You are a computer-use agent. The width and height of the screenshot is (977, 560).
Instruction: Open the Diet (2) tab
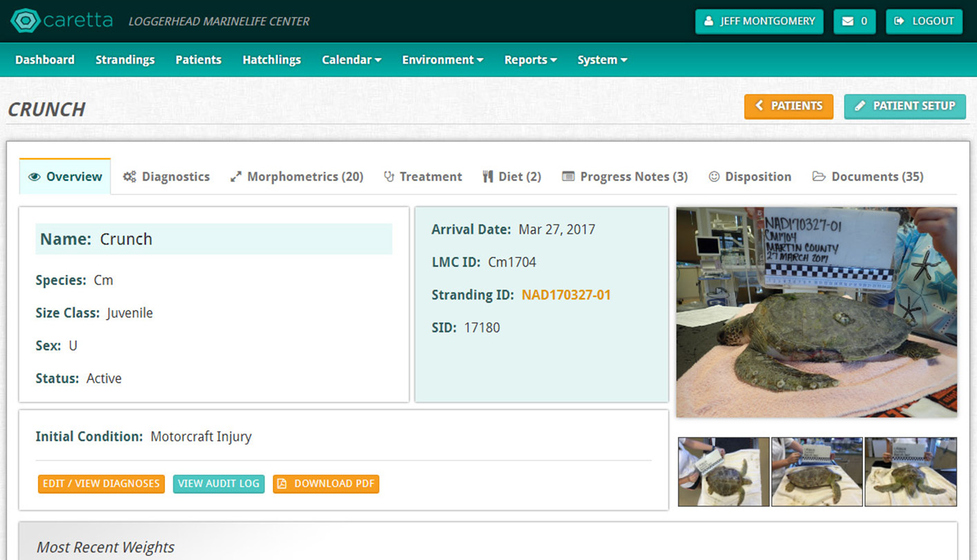pos(512,177)
